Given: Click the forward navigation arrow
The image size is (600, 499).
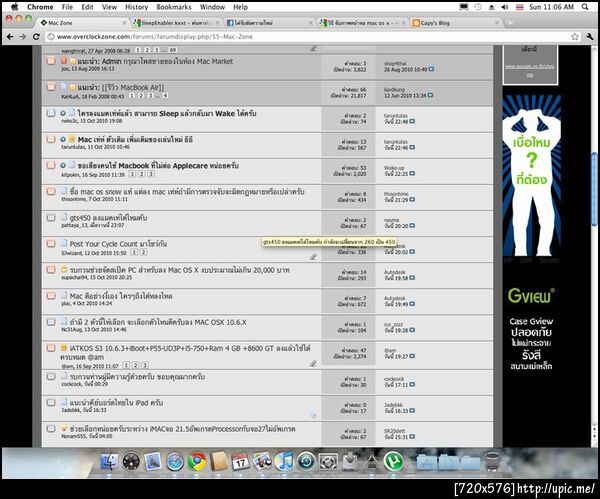Looking at the screenshot, I should pos(23,37).
